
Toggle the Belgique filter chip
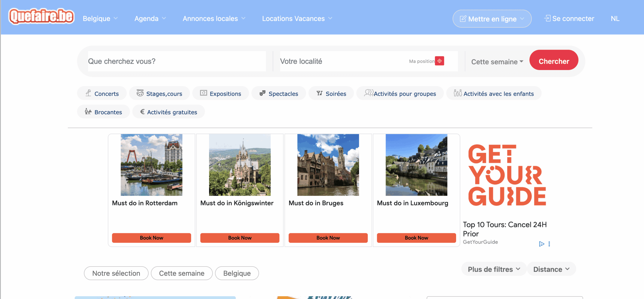237,273
